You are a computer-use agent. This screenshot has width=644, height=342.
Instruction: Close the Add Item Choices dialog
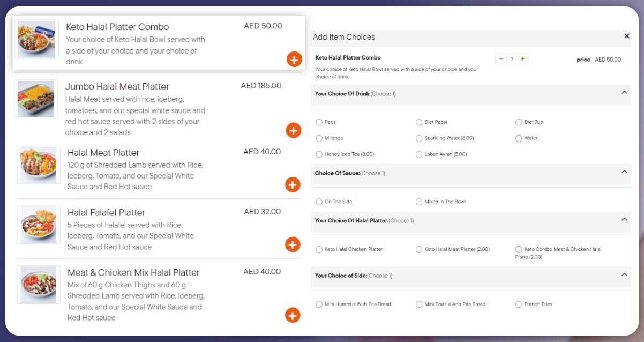[626, 36]
